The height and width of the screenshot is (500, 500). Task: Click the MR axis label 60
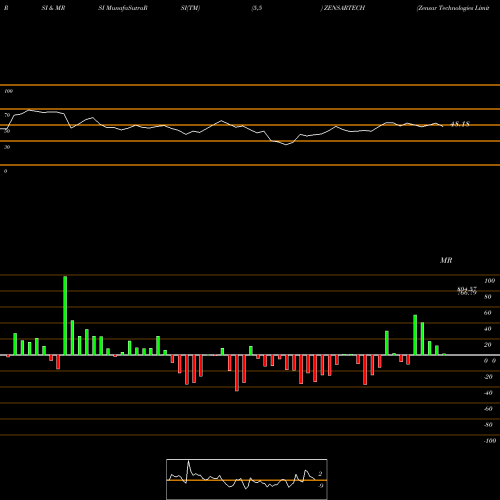coord(488,313)
